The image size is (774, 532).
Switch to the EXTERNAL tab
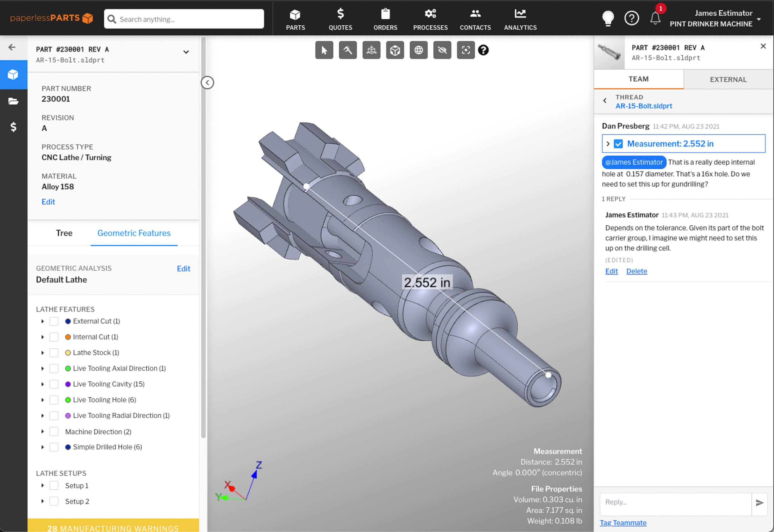tap(728, 79)
